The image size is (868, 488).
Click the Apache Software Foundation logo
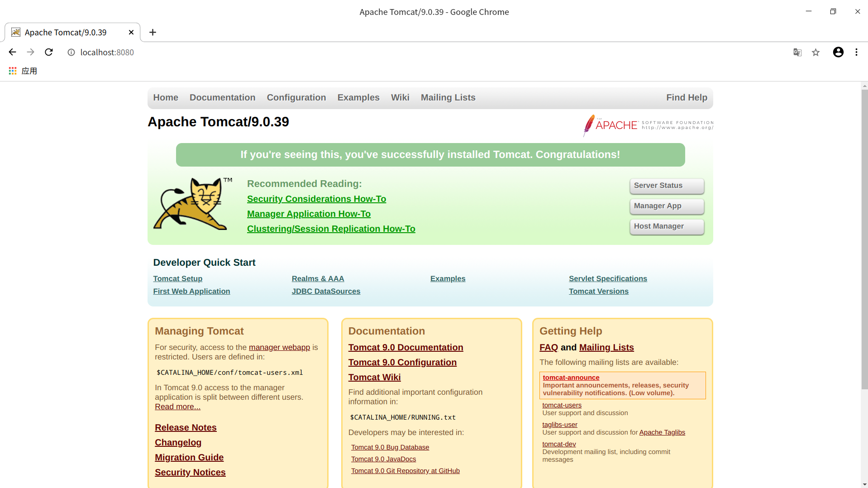[648, 125]
